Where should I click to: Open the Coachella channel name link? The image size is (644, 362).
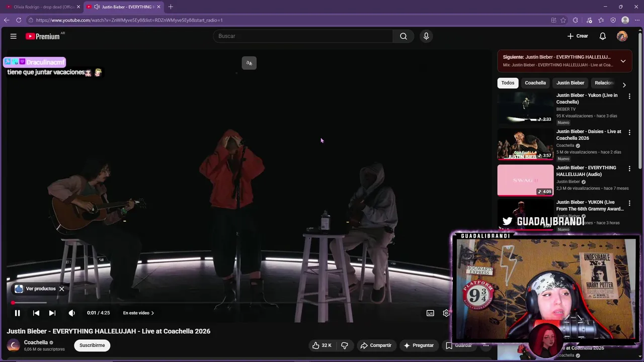[36, 342]
